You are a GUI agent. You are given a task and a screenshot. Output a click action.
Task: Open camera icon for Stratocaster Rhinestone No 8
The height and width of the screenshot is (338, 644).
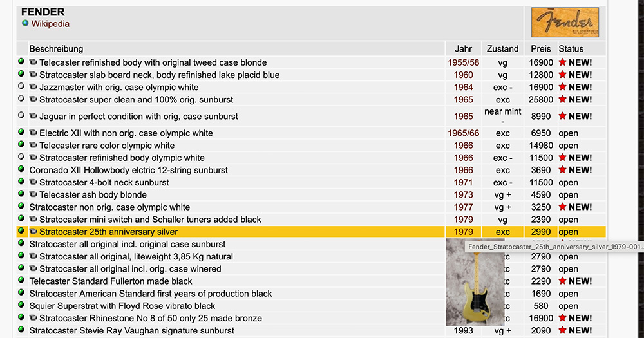pyautogui.click(x=33, y=318)
